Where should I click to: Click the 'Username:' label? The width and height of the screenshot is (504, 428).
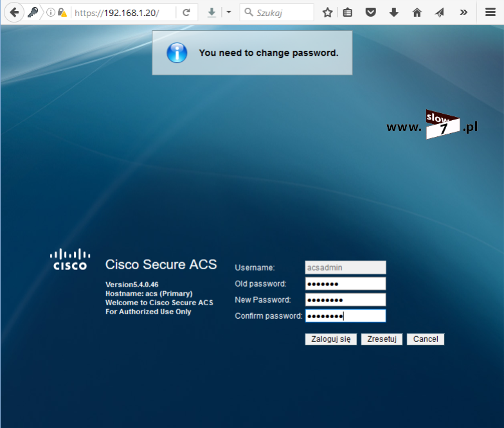tap(255, 267)
